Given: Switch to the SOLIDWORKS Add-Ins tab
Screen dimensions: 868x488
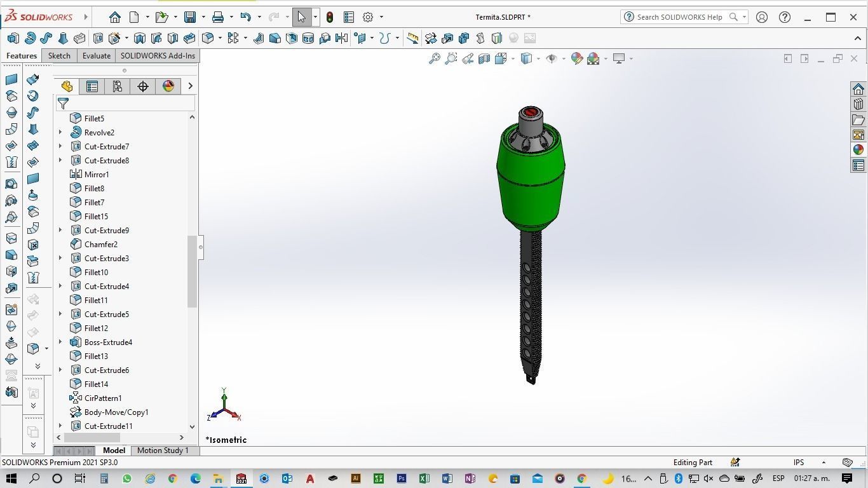Looking at the screenshot, I should [158, 56].
